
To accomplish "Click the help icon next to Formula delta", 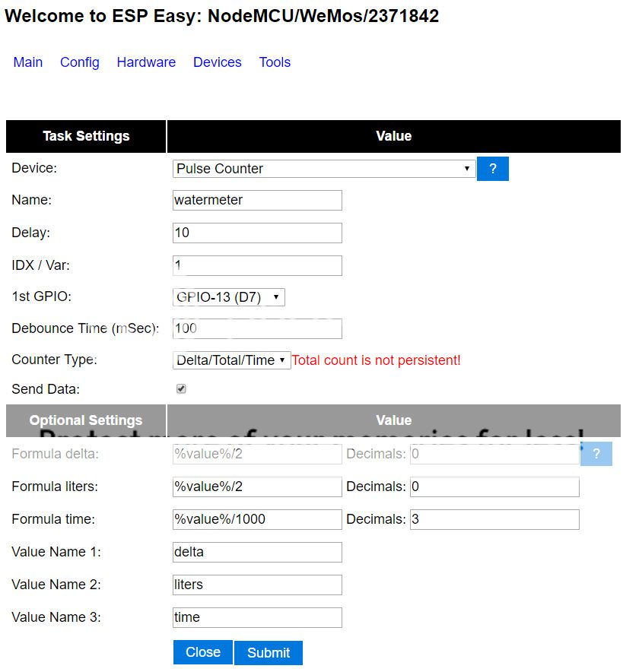I will coord(596,454).
